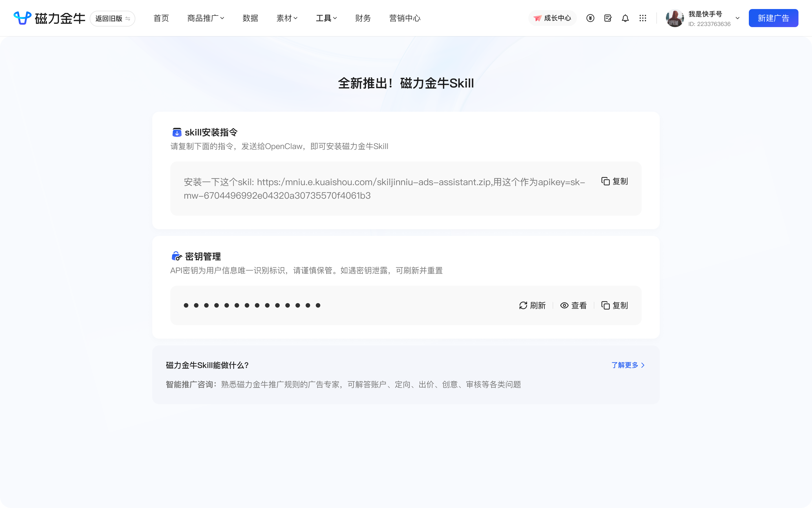Click the skill安装指令 download icon
Image resolution: width=812 pixels, height=508 pixels.
177,132
